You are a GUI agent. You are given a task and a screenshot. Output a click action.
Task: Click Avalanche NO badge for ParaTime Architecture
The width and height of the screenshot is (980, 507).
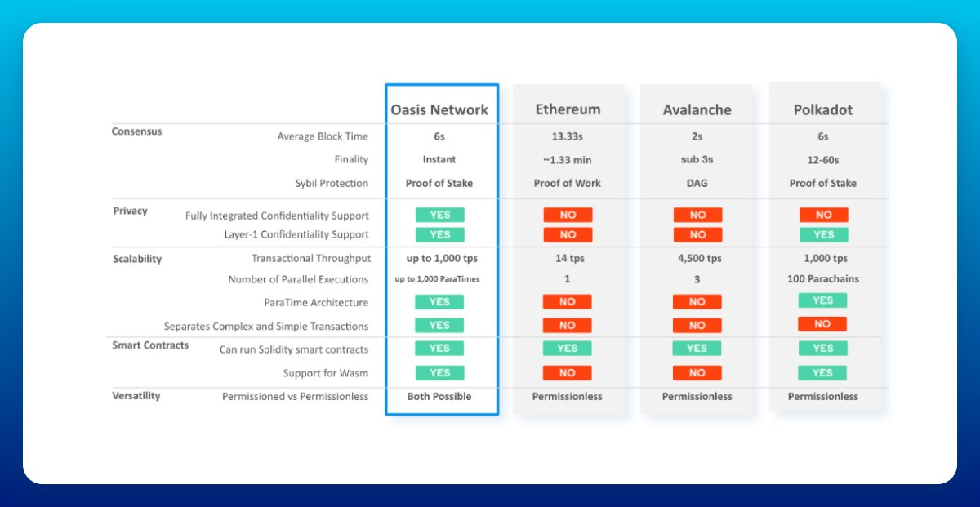pyautogui.click(x=697, y=301)
